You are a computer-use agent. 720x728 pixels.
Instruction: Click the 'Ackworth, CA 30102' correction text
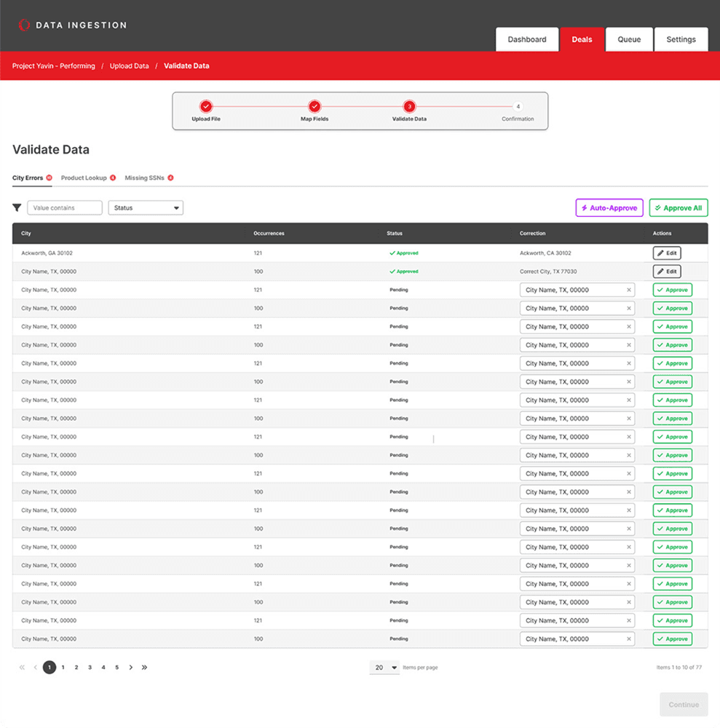pyautogui.click(x=545, y=253)
